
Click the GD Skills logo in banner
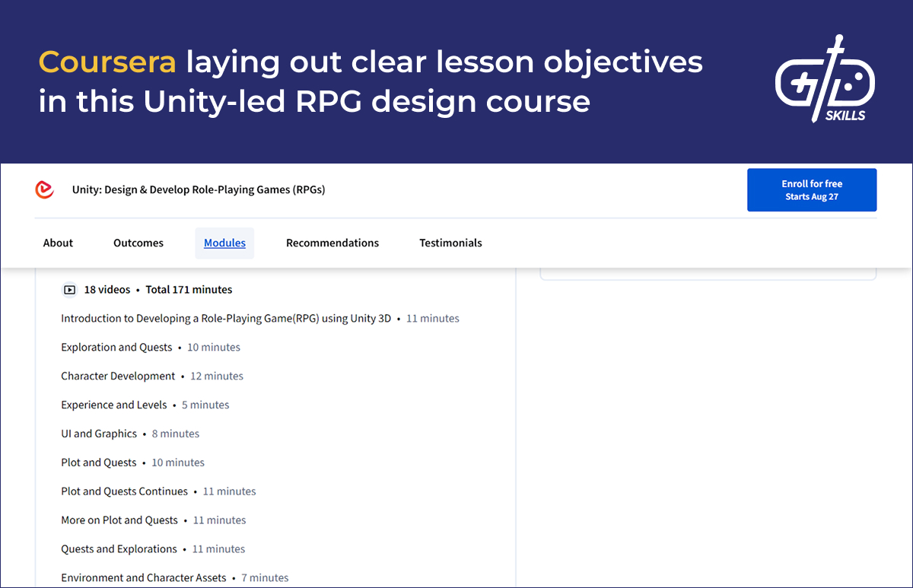[x=825, y=78]
